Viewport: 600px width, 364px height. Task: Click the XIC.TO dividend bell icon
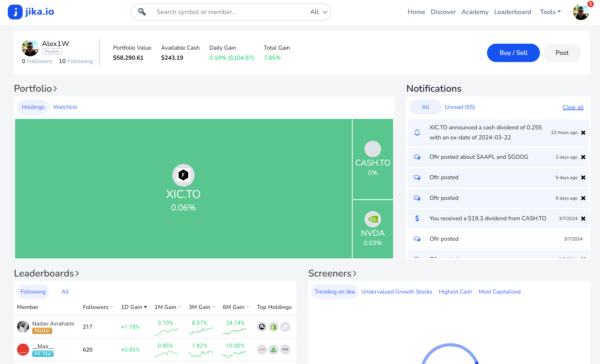(417, 133)
